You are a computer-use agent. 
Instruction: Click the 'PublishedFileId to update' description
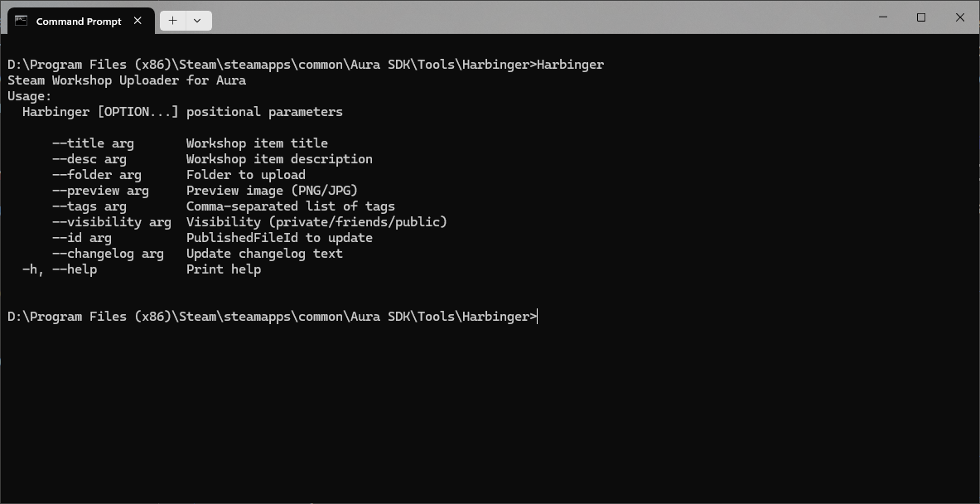(x=279, y=238)
